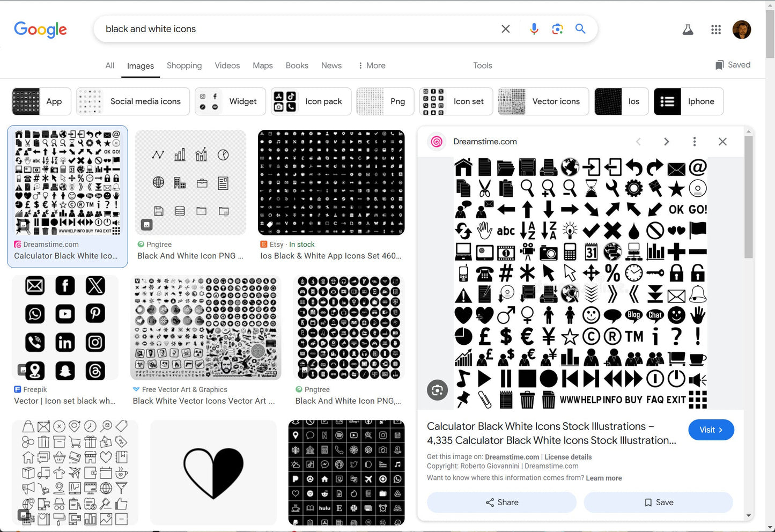Open the Vector Icon set black caption
775x532 pixels.
tap(65, 401)
